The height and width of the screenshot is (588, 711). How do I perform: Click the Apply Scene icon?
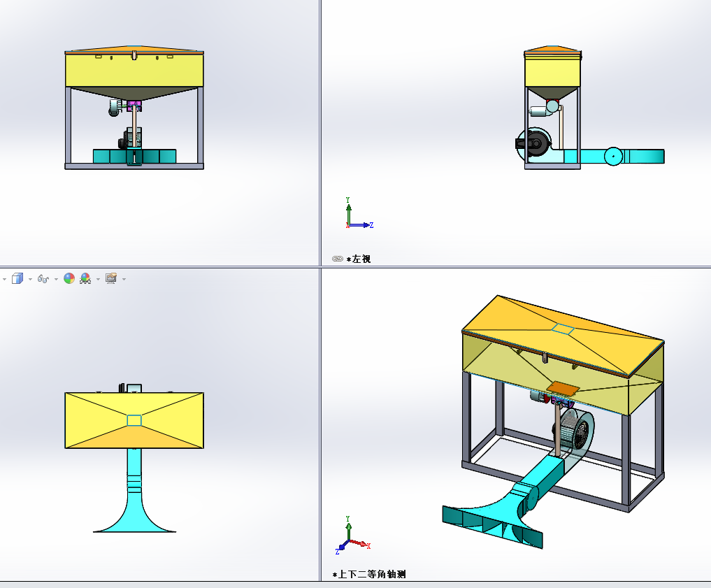tap(85, 278)
